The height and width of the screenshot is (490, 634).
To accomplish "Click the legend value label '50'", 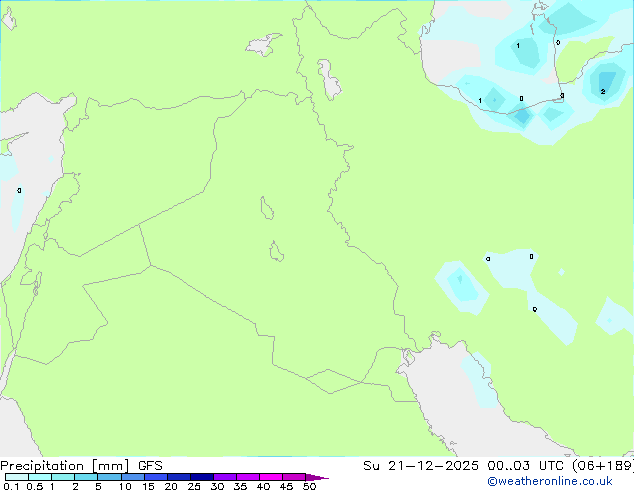I will click(x=309, y=486).
